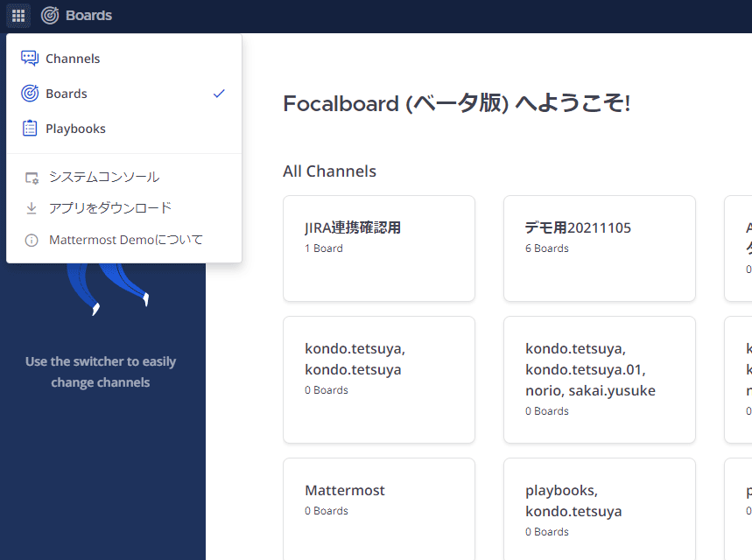Click the info icon beside Mattermost Demoについて
Screen dimensions: 752x560
pos(32,241)
